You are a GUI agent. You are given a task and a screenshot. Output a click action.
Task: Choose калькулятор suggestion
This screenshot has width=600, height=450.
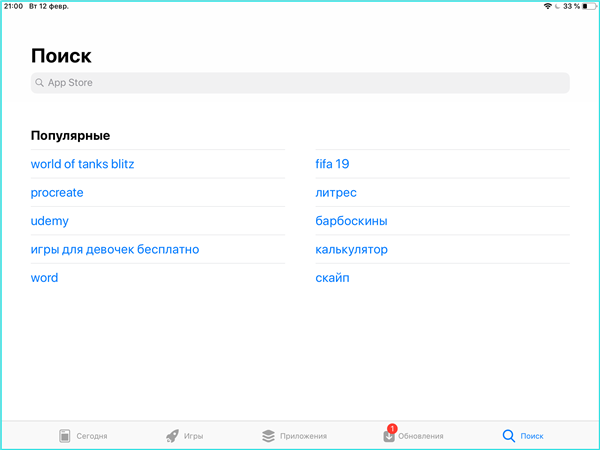point(351,249)
